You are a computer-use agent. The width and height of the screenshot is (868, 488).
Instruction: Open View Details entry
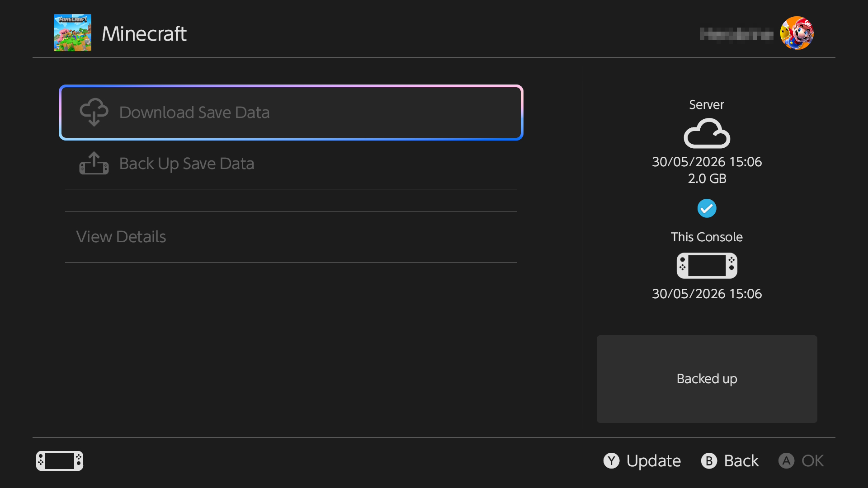(291, 237)
